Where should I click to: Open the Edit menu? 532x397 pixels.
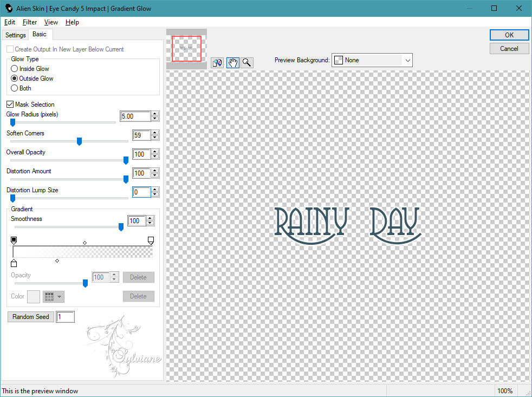tap(10, 22)
